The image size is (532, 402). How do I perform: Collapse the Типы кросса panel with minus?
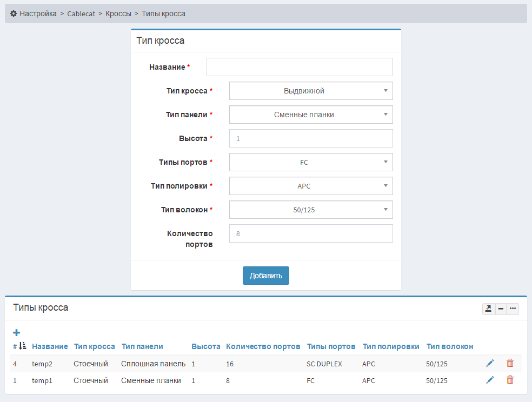pos(501,309)
